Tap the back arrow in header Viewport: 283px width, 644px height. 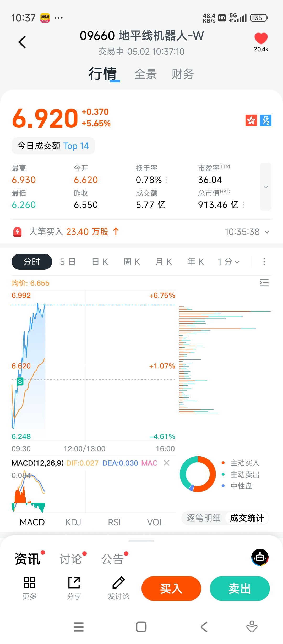point(22,42)
